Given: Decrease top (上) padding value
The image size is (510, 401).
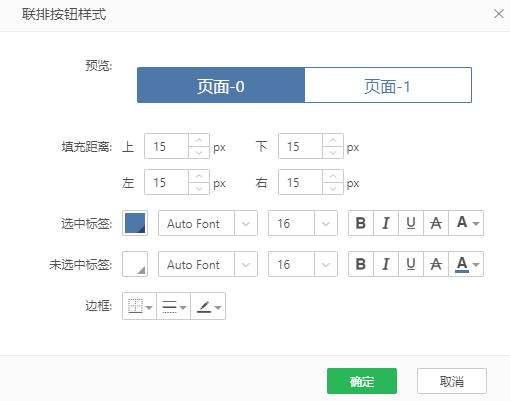Looking at the screenshot, I should coord(199,152).
